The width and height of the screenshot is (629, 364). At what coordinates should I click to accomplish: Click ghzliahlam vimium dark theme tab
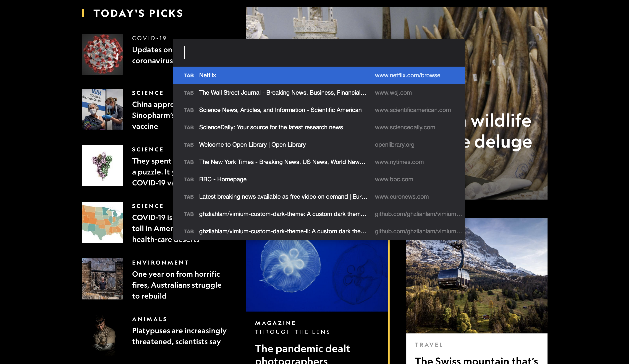click(x=283, y=214)
